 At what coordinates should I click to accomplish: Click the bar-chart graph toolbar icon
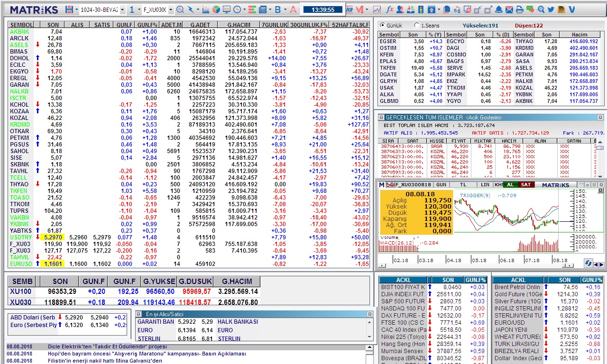[x=206, y=9]
